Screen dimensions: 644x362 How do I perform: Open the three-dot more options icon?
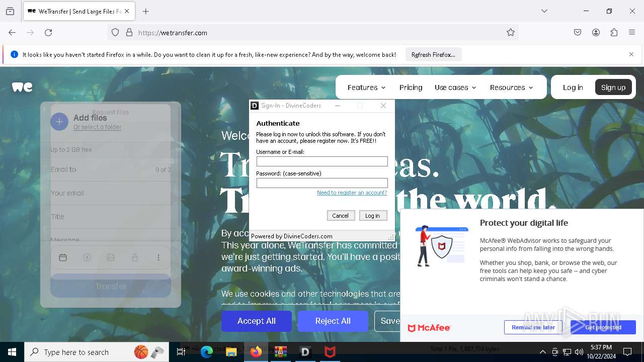coord(158,257)
